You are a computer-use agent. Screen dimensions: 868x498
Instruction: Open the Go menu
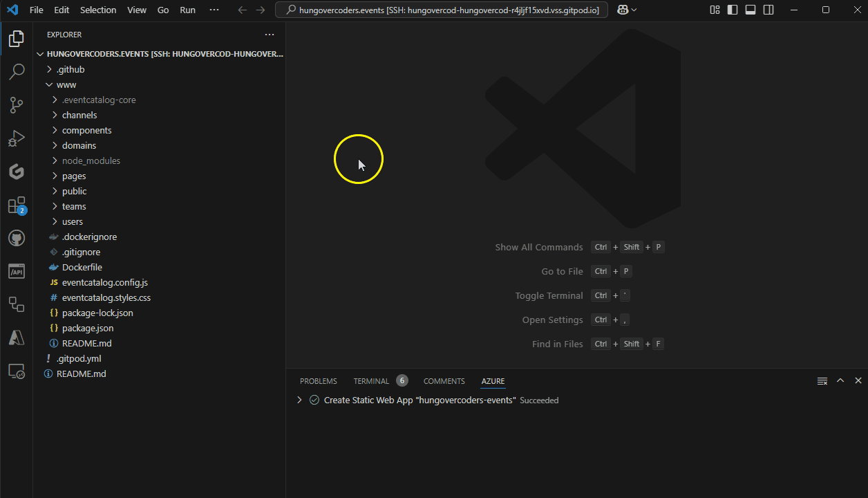pyautogui.click(x=163, y=10)
